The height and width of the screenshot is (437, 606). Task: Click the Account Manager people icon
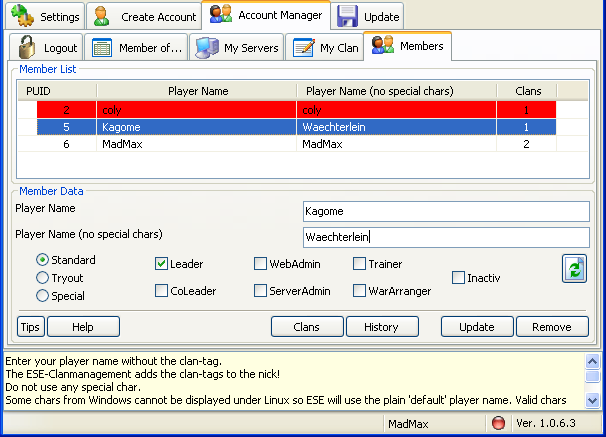click(221, 14)
